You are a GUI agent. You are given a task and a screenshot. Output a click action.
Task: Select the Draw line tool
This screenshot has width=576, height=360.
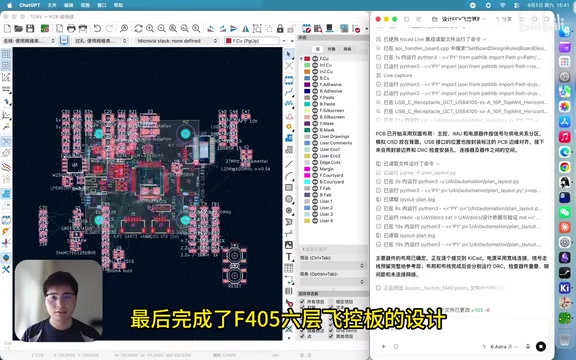[x=289, y=164]
